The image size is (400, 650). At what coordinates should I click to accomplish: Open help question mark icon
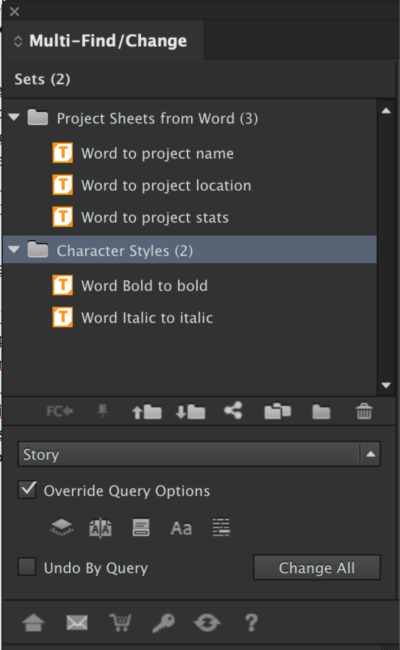click(251, 623)
